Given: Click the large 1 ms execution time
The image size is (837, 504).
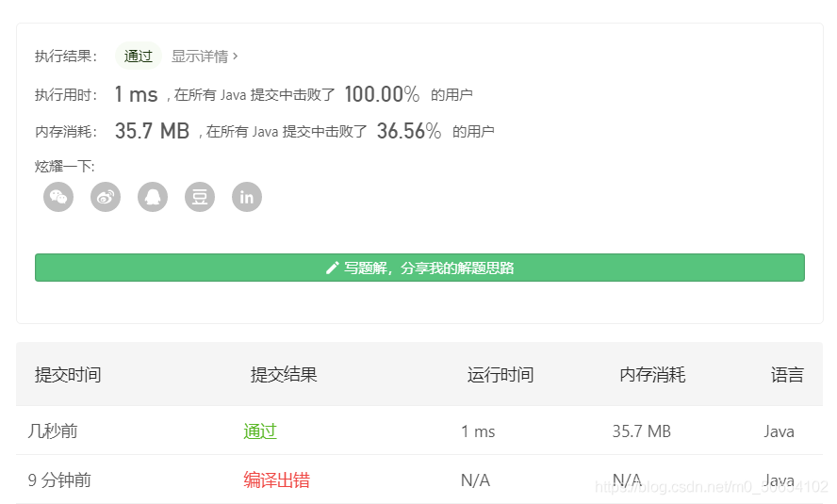Looking at the screenshot, I should 136,94.
